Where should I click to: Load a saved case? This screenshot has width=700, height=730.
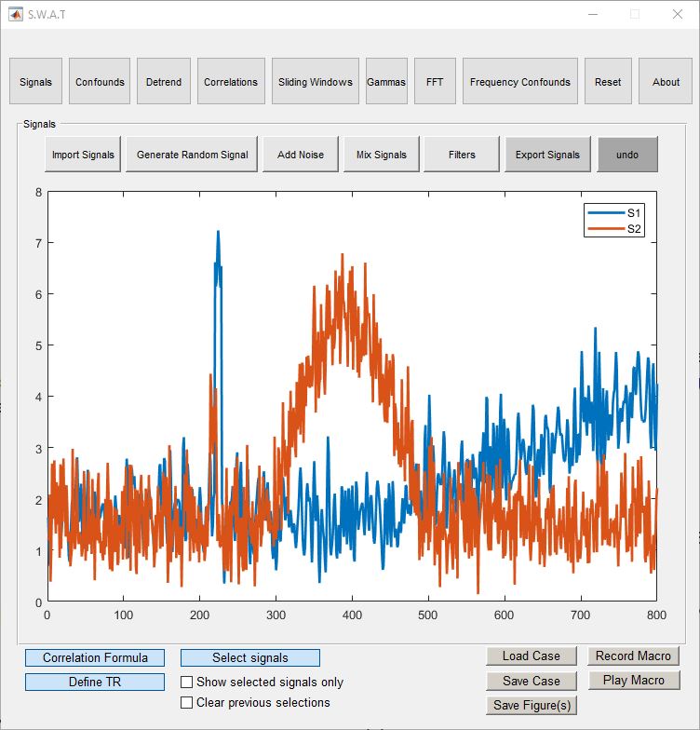[x=532, y=656]
